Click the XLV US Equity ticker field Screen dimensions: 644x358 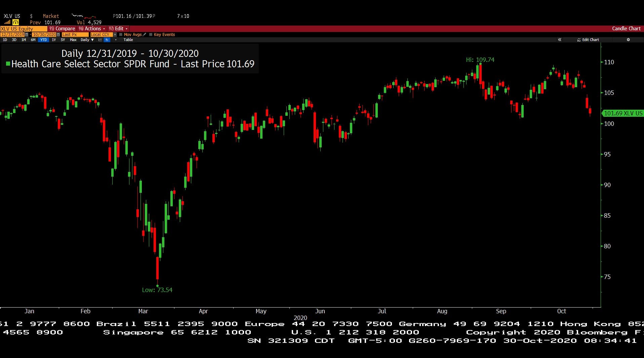tap(24, 29)
